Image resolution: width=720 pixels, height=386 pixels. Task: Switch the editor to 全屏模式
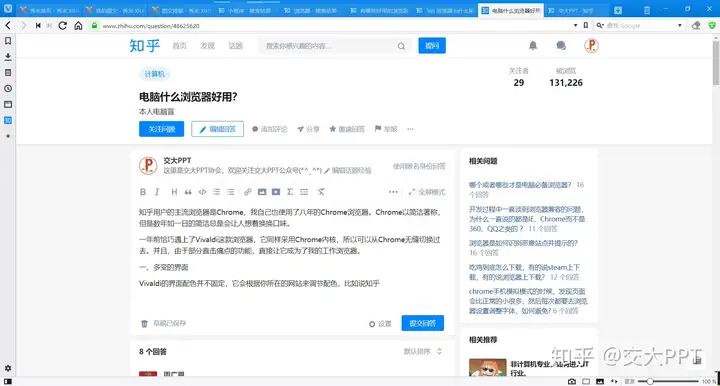[427, 192]
